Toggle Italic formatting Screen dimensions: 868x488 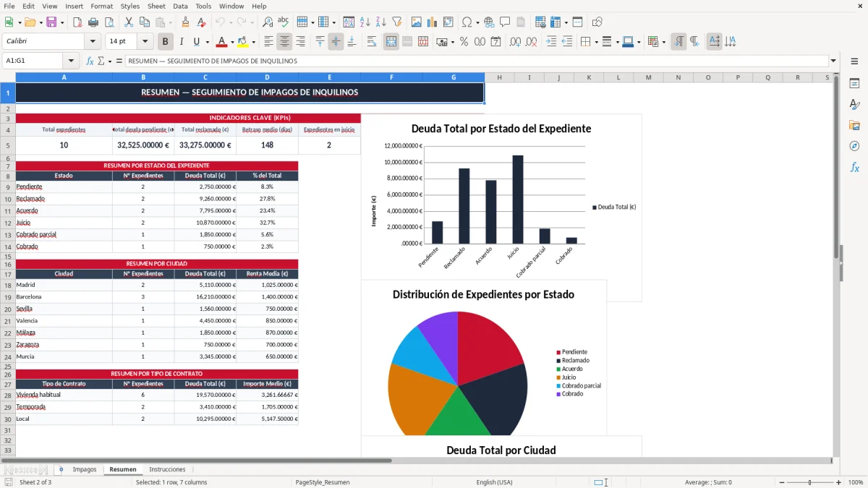pyautogui.click(x=181, y=42)
